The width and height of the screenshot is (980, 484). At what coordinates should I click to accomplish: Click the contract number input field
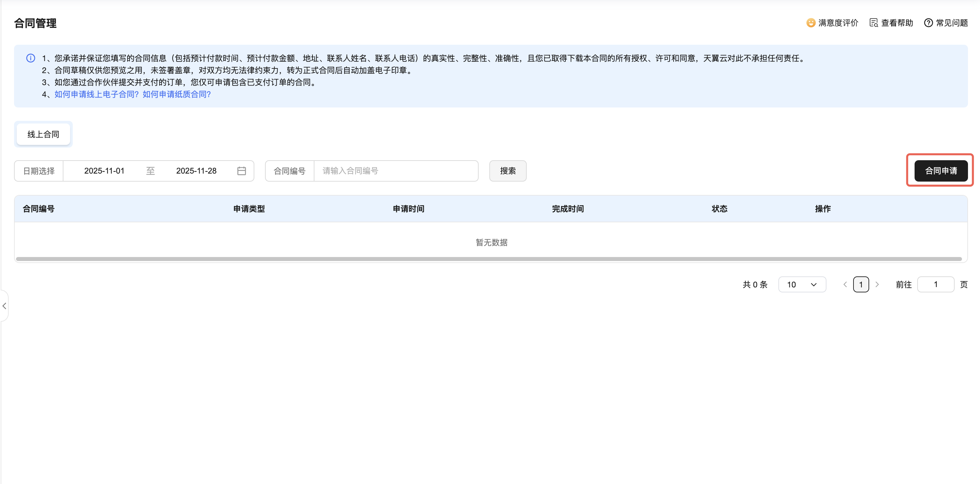pyautogui.click(x=396, y=171)
